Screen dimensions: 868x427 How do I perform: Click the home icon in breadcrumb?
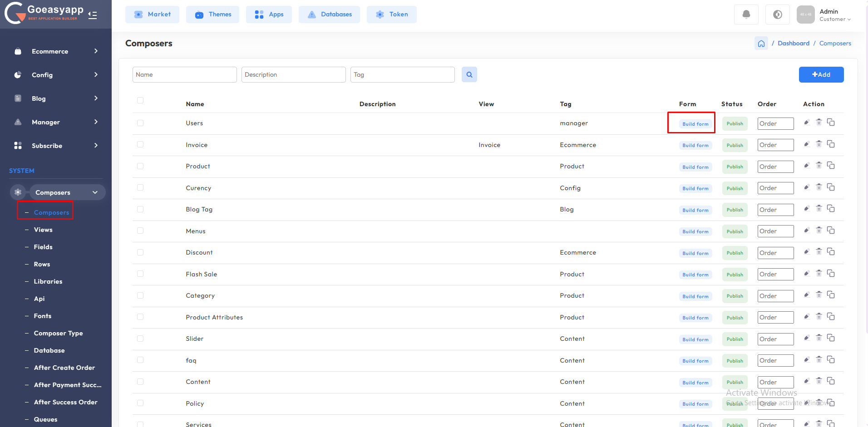[761, 44]
